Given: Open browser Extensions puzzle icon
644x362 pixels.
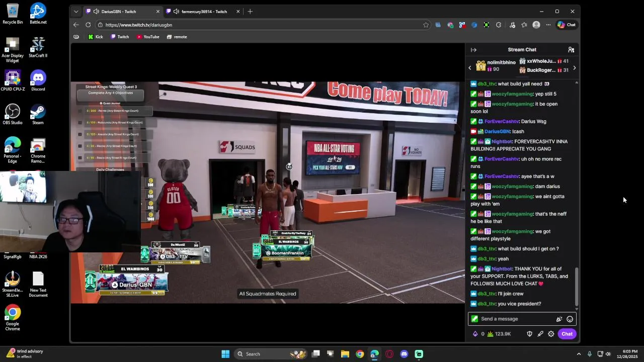Looking at the screenshot, I should tap(499, 25).
